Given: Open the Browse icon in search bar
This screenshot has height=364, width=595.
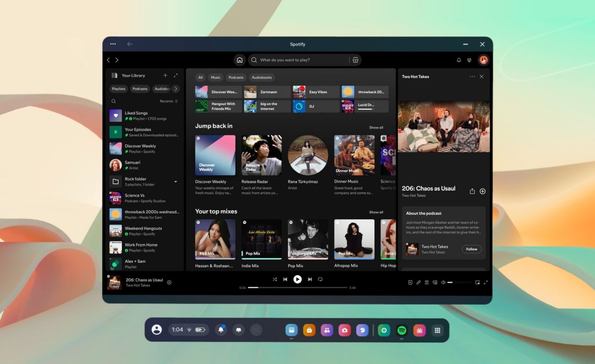Looking at the screenshot, I should (355, 60).
